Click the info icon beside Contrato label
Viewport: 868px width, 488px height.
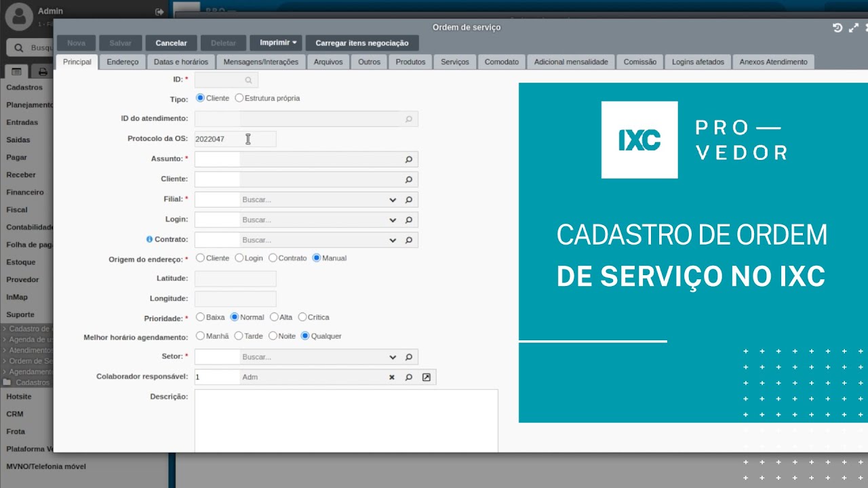(x=149, y=239)
